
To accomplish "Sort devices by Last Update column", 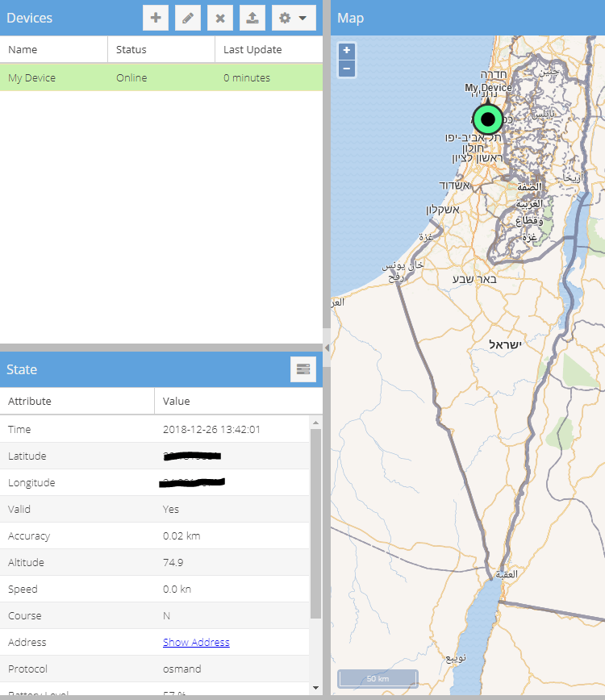I will pos(269,49).
